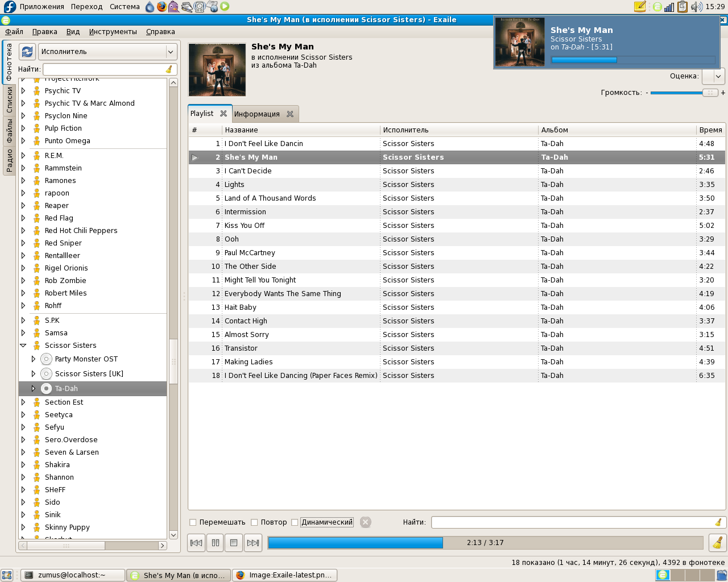This screenshot has width=728, height=582.
Task: Toggle the Динамический checkbox
Action: (295, 522)
